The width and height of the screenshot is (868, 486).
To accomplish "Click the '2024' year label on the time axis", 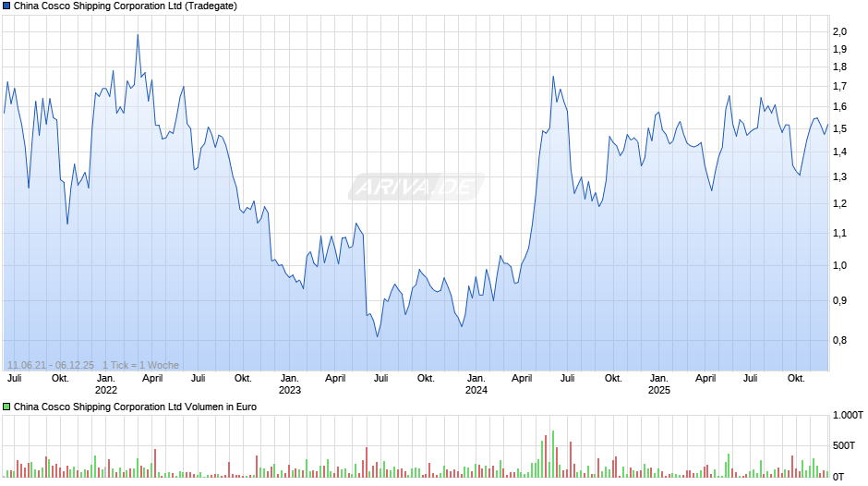I will (x=476, y=390).
